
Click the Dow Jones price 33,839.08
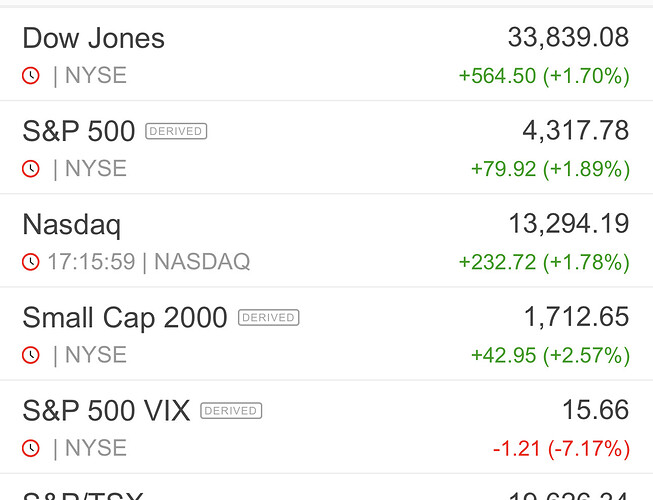tap(568, 38)
